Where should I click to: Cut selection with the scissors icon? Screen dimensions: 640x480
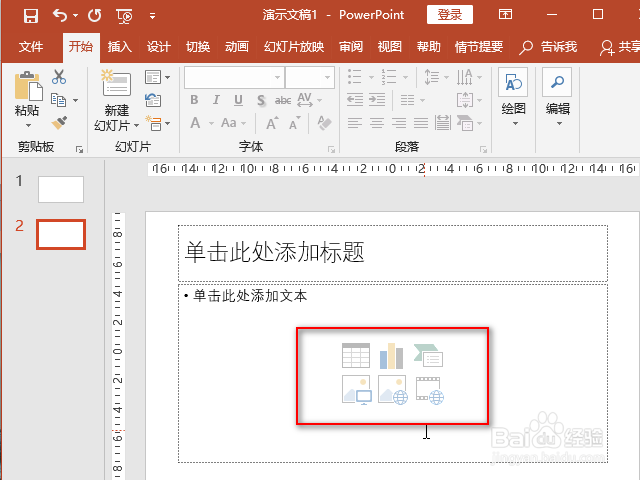(59, 77)
